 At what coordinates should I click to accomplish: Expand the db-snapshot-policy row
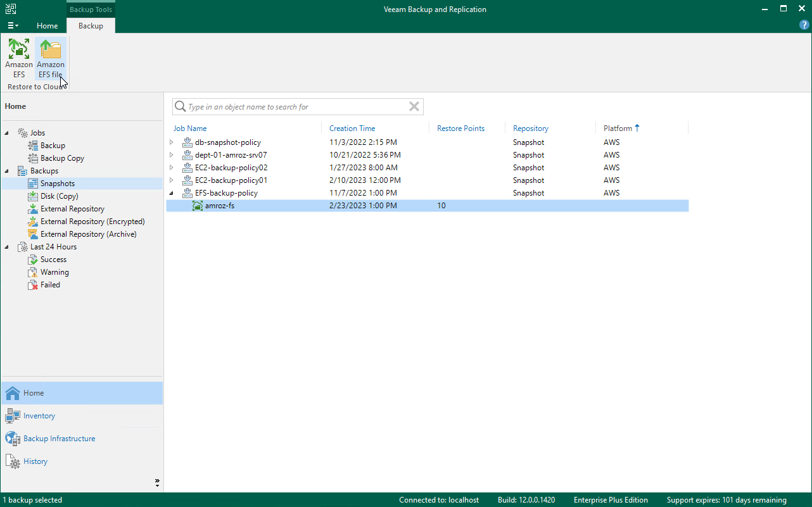click(x=172, y=142)
